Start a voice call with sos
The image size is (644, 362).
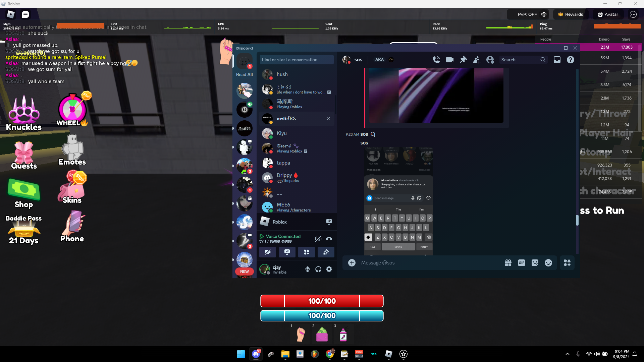tap(436, 60)
